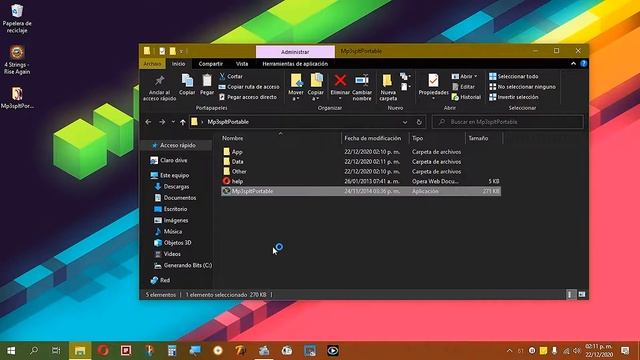Go up one folder level
This screenshot has height=360, width=640.
click(183, 122)
